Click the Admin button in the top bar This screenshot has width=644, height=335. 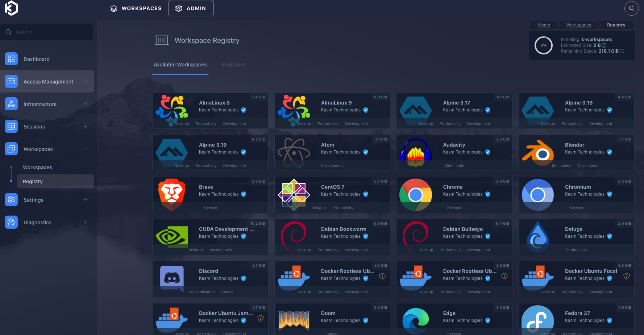191,8
